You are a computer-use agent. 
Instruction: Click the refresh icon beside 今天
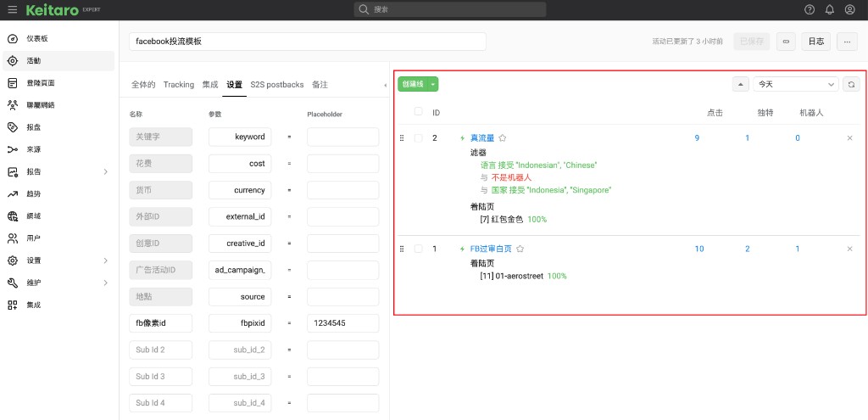pyautogui.click(x=851, y=84)
